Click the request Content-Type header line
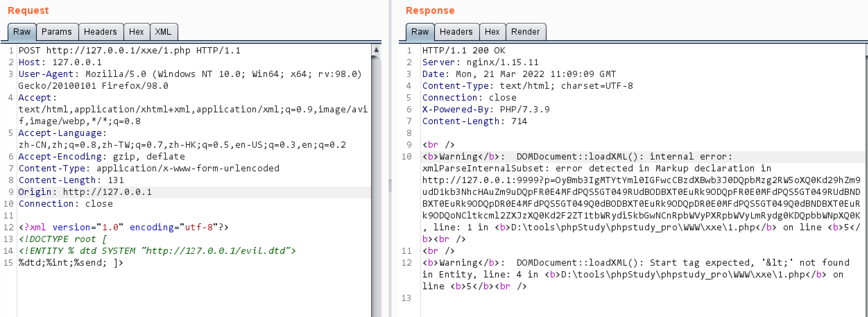The image size is (868, 317). pyautogui.click(x=149, y=169)
